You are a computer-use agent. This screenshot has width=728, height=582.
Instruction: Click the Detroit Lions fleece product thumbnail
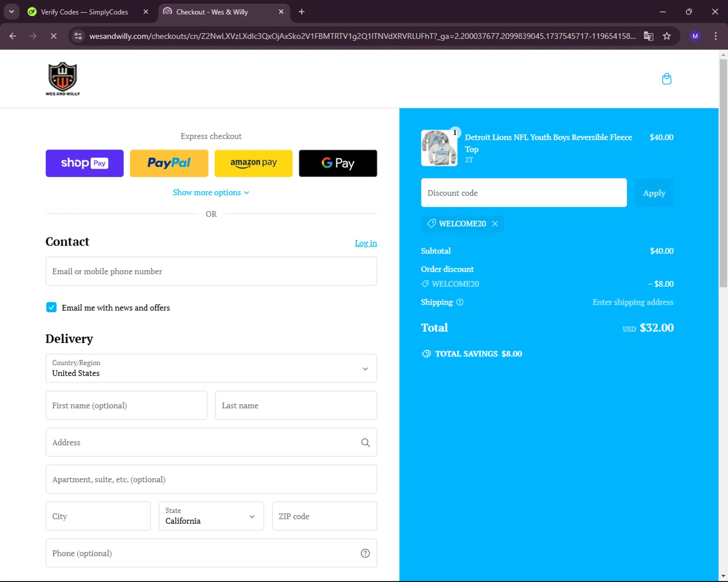(439, 148)
